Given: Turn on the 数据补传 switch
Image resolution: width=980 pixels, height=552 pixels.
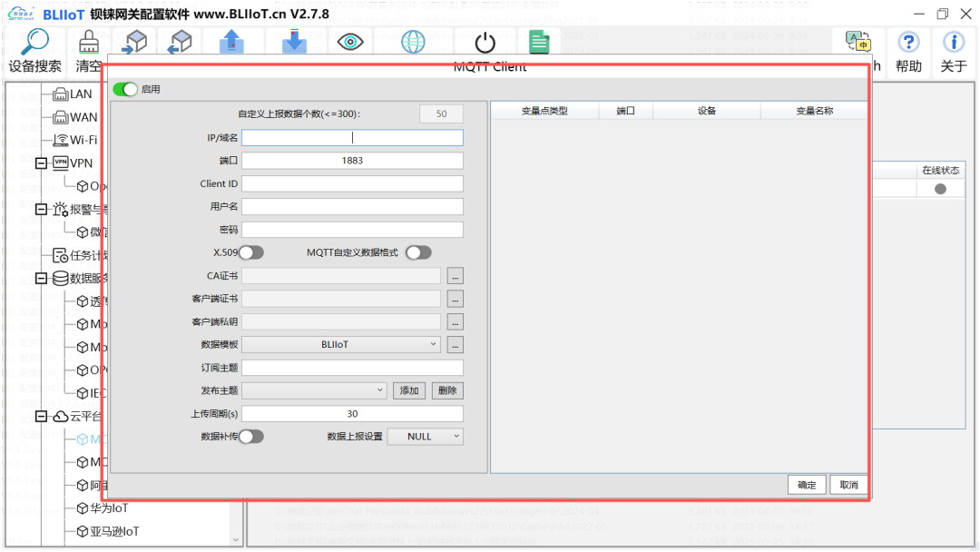Looking at the screenshot, I should pyautogui.click(x=251, y=437).
